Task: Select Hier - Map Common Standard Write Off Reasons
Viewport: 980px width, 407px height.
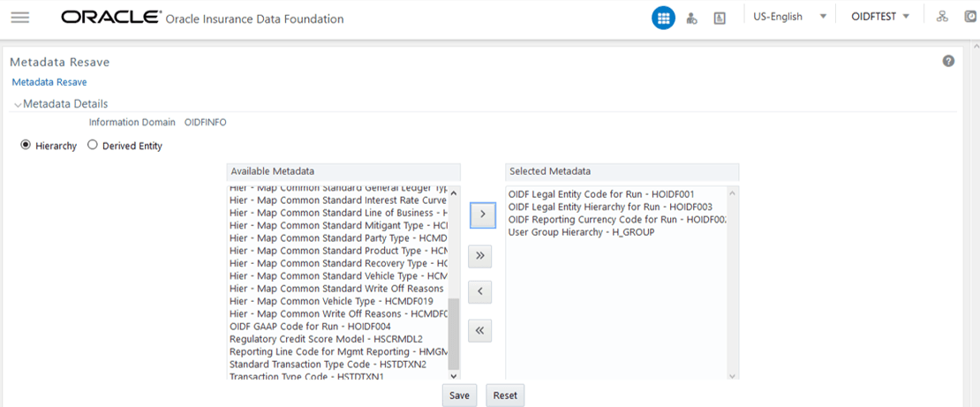Action: click(338, 288)
